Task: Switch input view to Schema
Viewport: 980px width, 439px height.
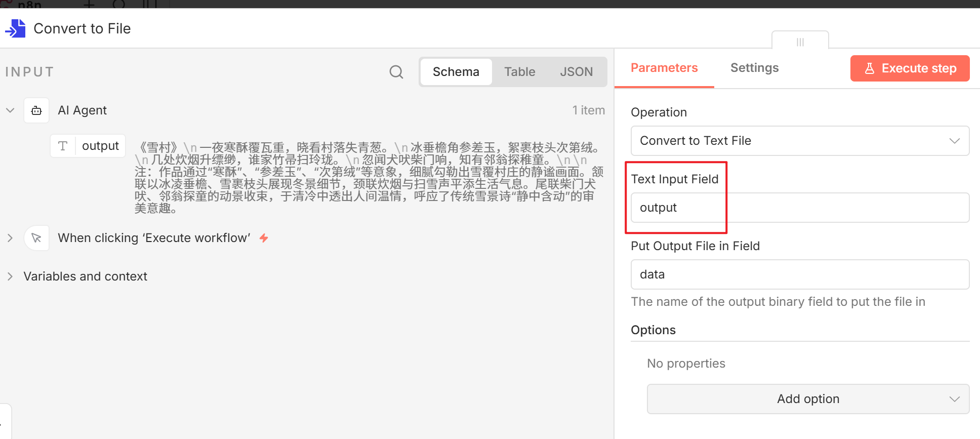Action: pos(456,72)
